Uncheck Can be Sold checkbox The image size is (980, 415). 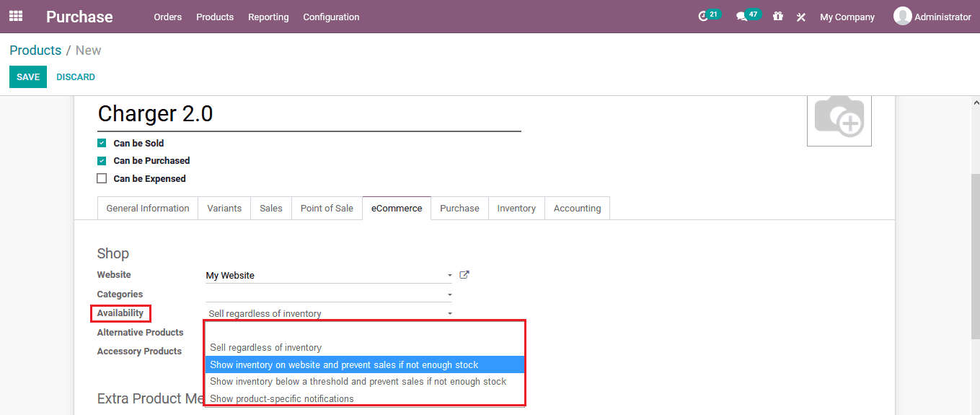(102, 143)
